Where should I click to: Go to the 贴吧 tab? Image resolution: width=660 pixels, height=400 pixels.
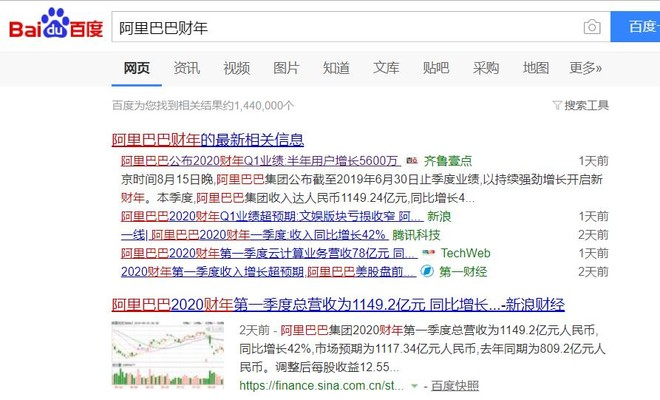(436, 68)
